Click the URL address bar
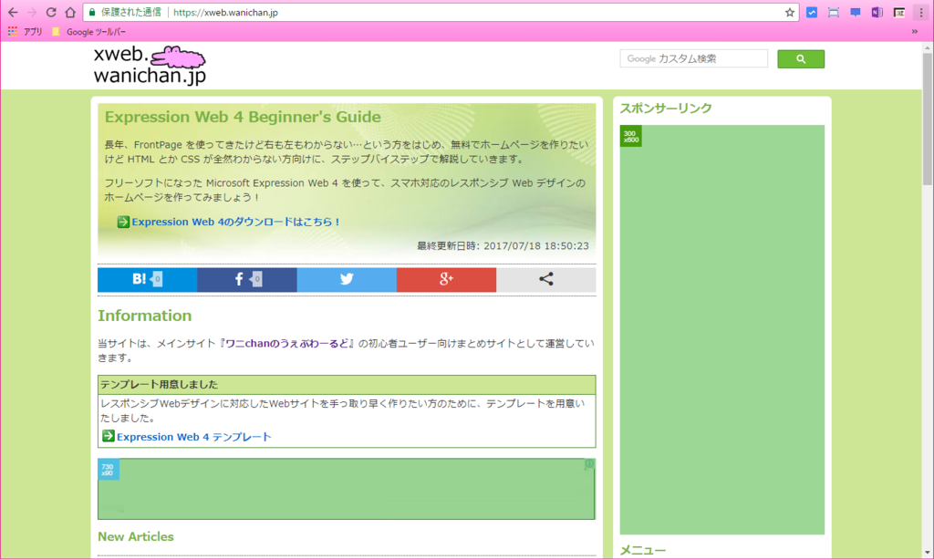Image resolution: width=934 pixels, height=560 pixels. click(x=441, y=12)
